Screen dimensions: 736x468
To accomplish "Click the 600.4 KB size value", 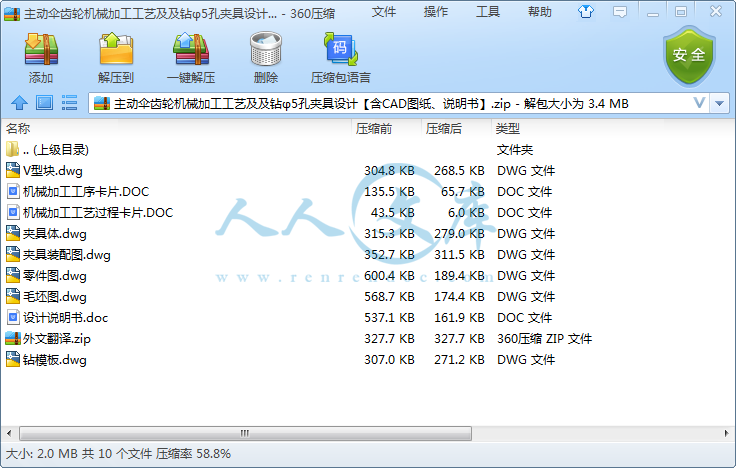I will tap(389, 276).
